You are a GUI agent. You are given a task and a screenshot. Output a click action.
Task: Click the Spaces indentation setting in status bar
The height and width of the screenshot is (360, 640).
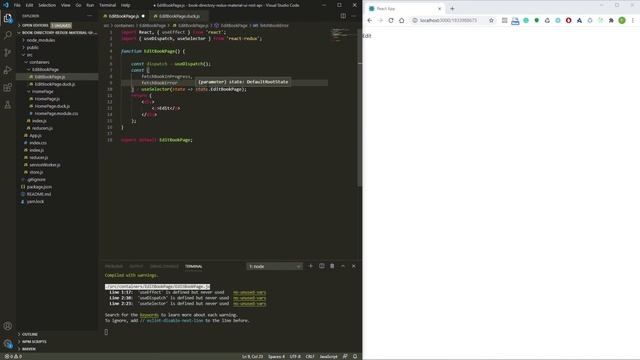click(x=276, y=356)
